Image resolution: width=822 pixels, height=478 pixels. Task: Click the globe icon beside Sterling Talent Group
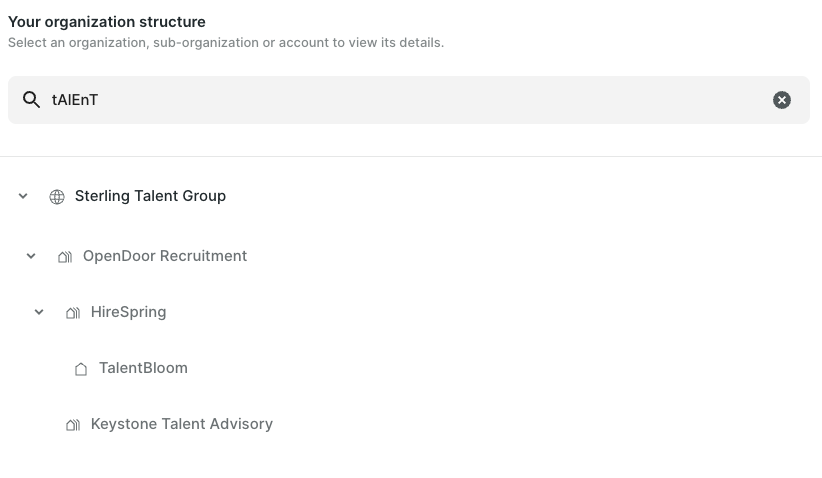coord(57,197)
